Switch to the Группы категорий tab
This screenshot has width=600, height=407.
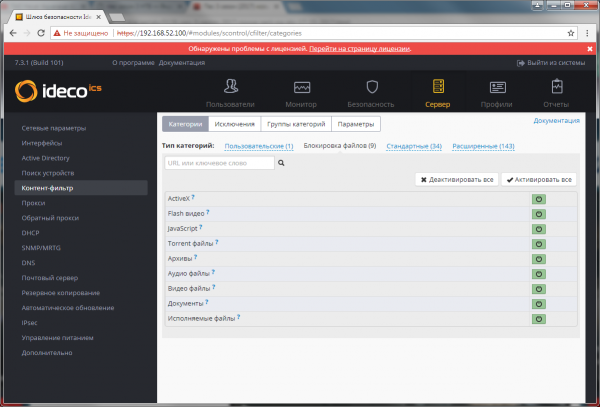[x=295, y=125]
